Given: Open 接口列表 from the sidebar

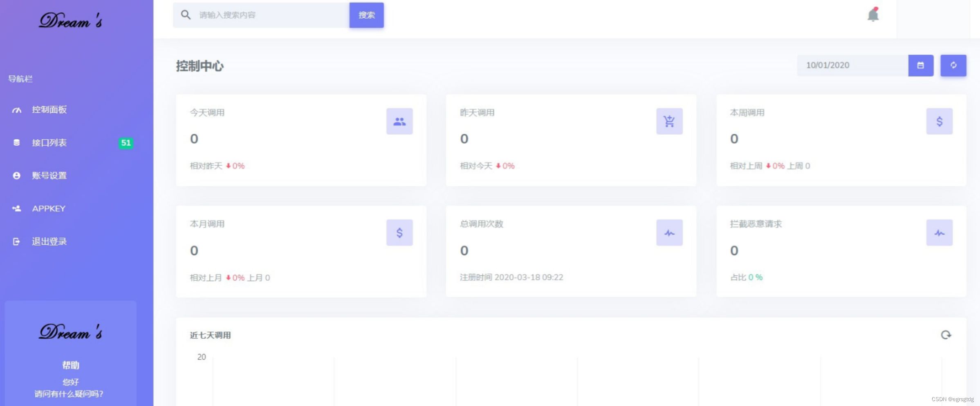Looking at the screenshot, I should pos(49,143).
